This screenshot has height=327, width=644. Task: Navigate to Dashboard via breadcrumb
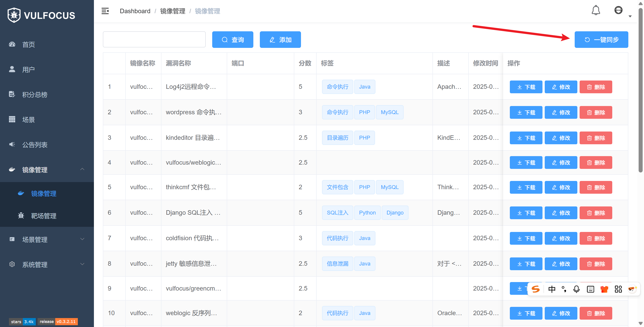pos(135,11)
